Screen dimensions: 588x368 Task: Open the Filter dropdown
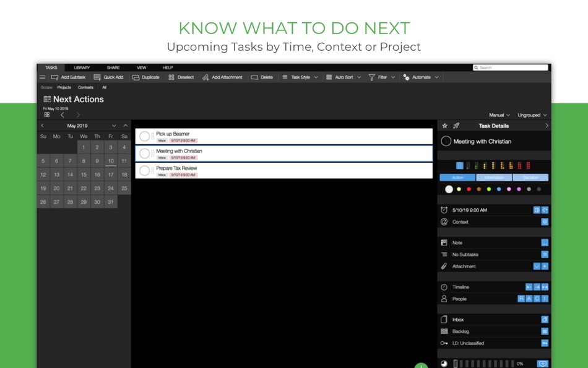[382, 77]
